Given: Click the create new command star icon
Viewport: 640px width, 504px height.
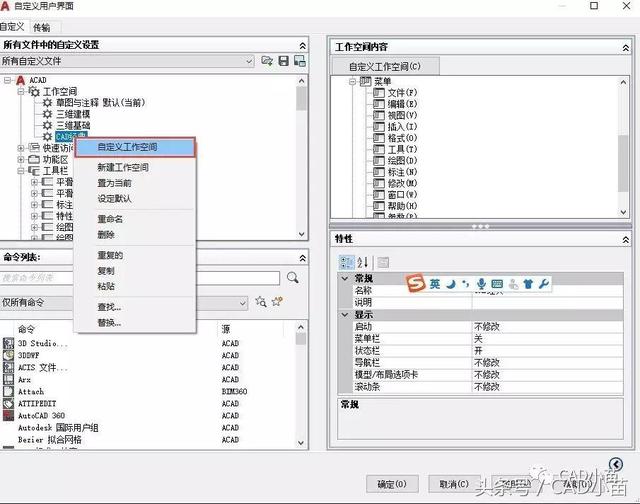Looking at the screenshot, I should click(x=278, y=302).
